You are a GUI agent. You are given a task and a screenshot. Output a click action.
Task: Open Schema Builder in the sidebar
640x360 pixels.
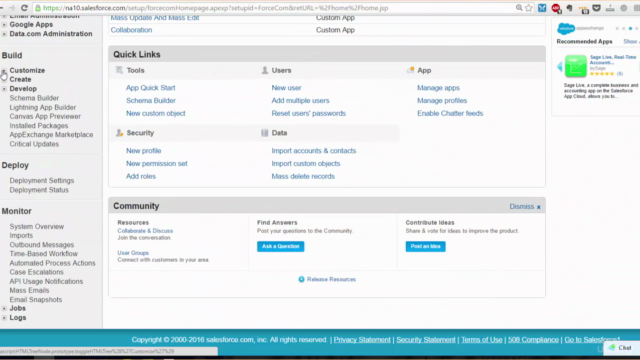coord(34,98)
